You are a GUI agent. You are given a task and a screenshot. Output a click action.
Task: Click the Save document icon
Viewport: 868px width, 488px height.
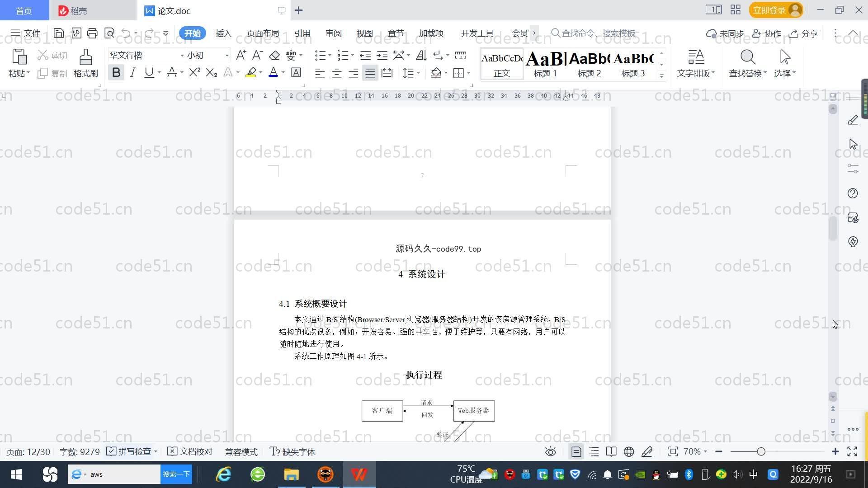(59, 33)
